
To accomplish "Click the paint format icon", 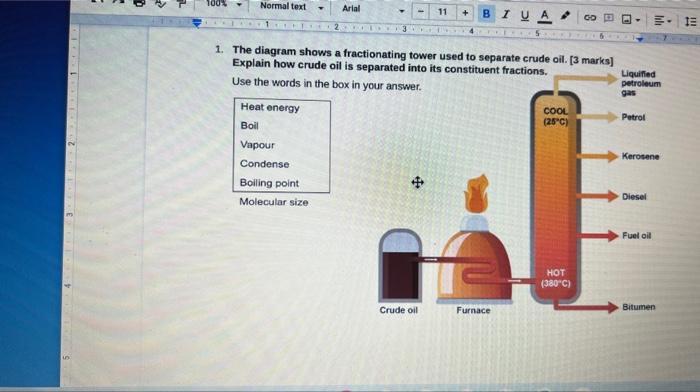I will coord(181,4).
